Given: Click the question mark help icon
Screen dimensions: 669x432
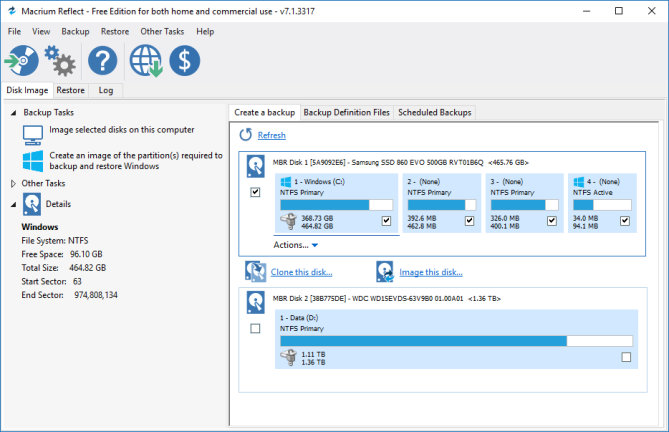Looking at the screenshot, I should click(102, 61).
